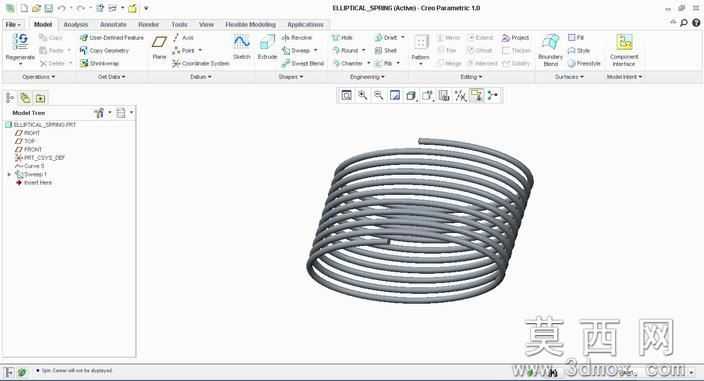The height and width of the screenshot is (381, 704).
Task: Insert a Coordinate System
Action: [x=201, y=63]
